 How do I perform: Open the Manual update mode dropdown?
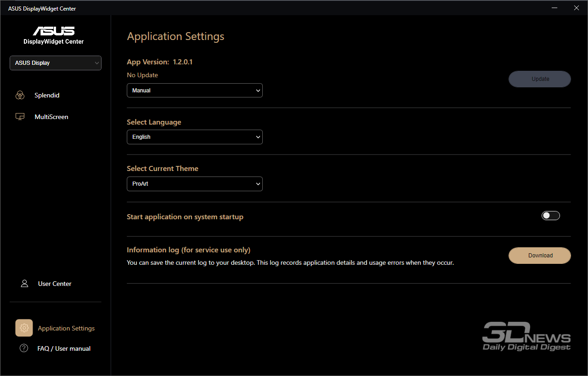(x=195, y=91)
